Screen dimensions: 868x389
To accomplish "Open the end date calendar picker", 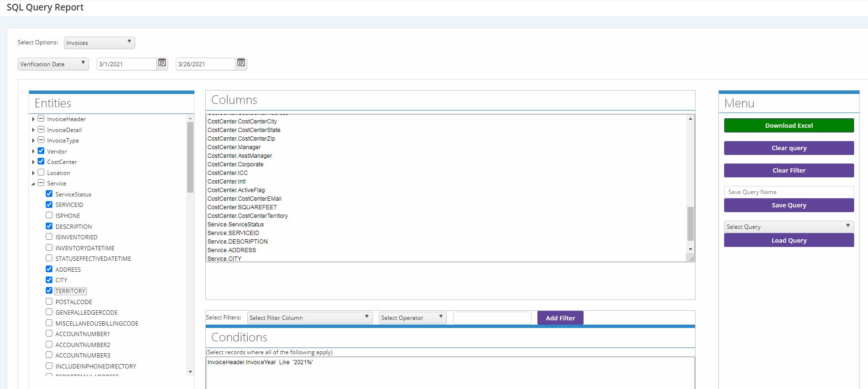I will coord(241,63).
